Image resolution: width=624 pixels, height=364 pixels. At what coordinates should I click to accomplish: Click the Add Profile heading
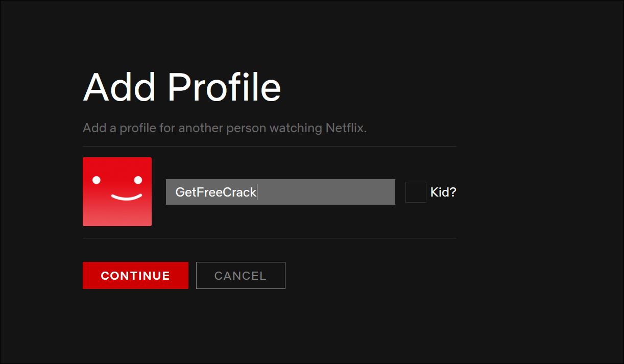tap(182, 87)
